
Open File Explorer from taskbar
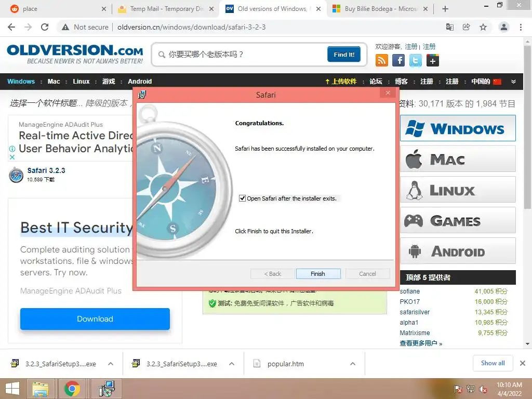coord(41,389)
